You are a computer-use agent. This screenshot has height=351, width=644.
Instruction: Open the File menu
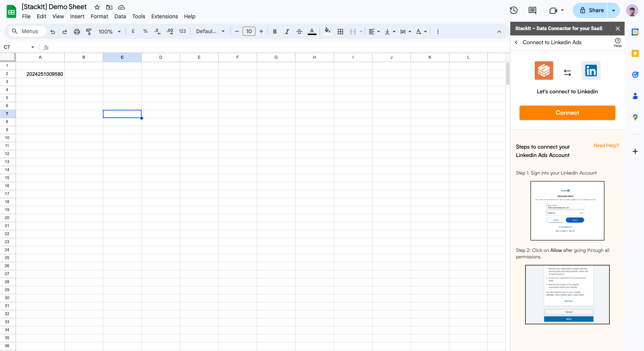point(26,16)
